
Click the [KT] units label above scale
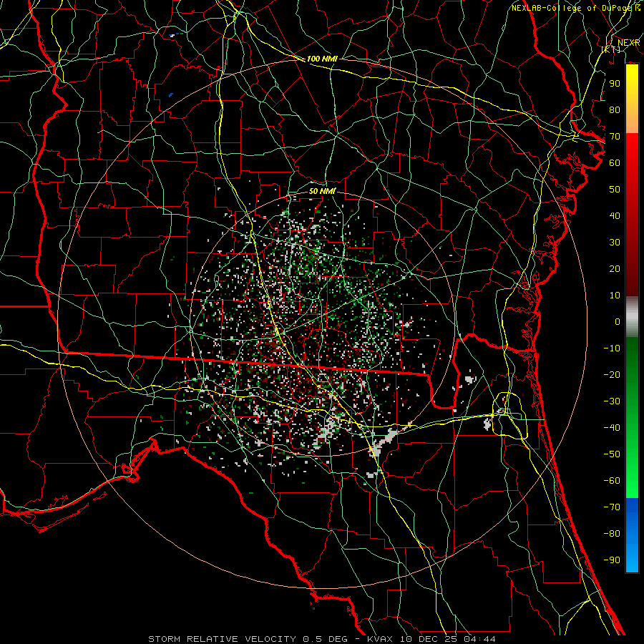(611, 49)
